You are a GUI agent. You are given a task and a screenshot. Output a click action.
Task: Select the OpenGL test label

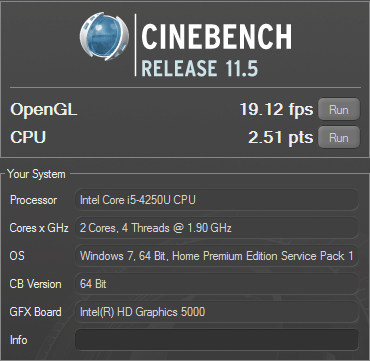click(44, 110)
